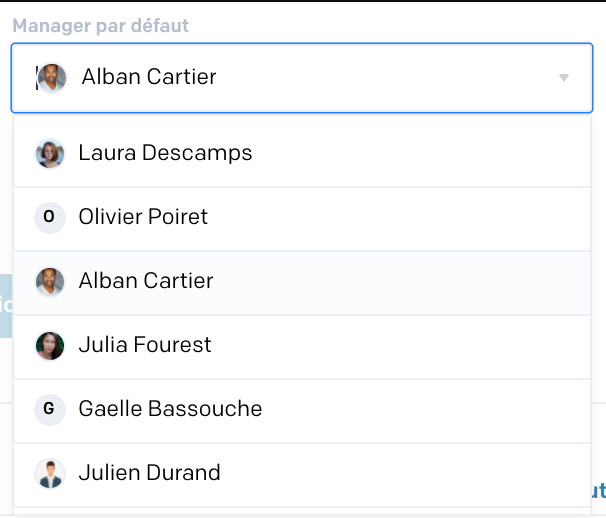The height and width of the screenshot is (518, 606).
Task: Click the partially visible blue link at bottom right
Action: point(598,491)
